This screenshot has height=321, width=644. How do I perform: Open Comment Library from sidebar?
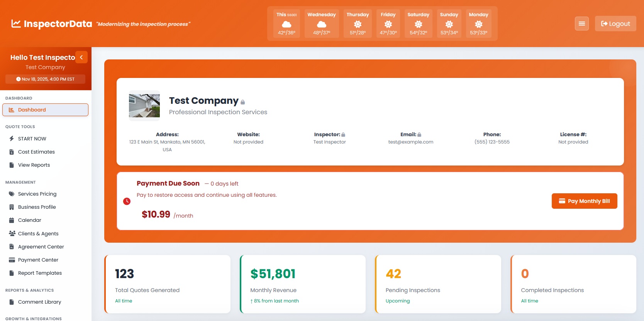(39, 302)
